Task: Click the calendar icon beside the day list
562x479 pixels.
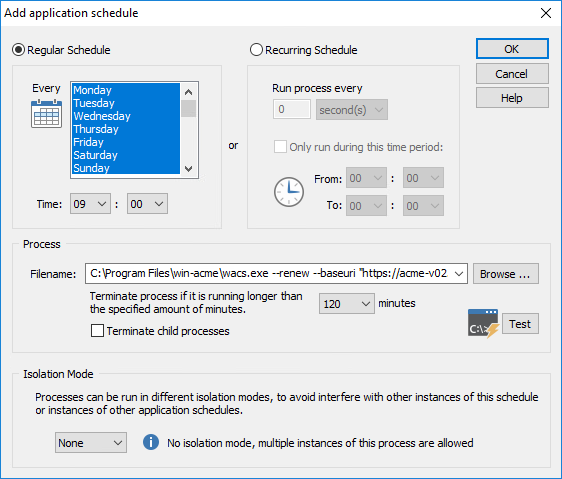Action: point(46,114)
